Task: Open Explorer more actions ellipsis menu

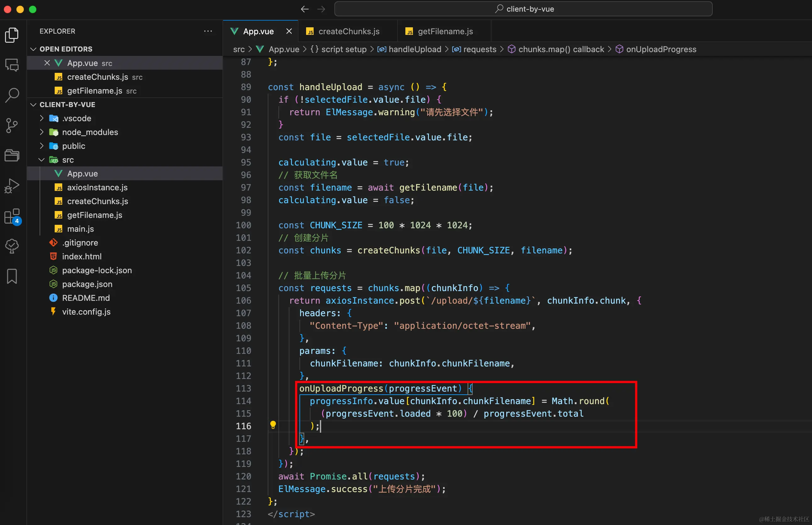Action: coord(208,31)
